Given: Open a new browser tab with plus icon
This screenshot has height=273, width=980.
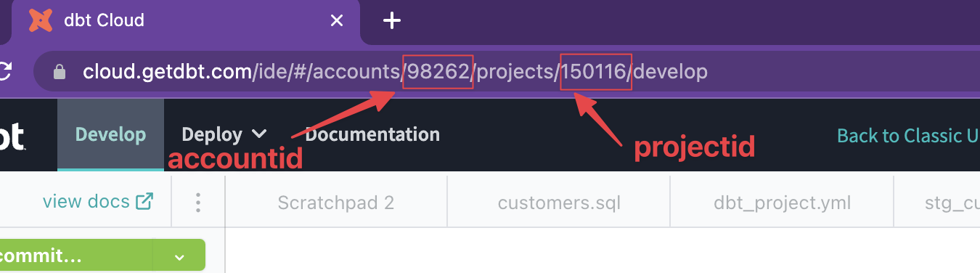Looking at the screenshot, I should coord(392,20).
